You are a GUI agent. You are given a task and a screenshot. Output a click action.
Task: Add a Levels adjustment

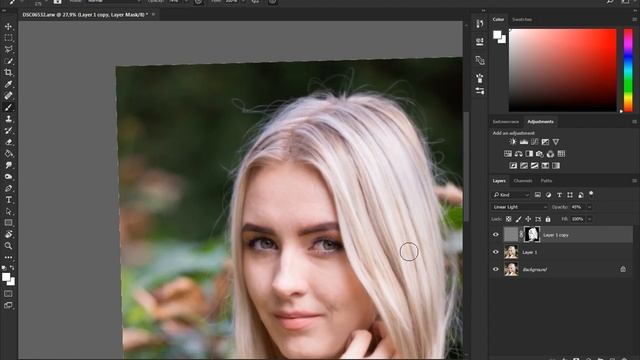[524, 142]
